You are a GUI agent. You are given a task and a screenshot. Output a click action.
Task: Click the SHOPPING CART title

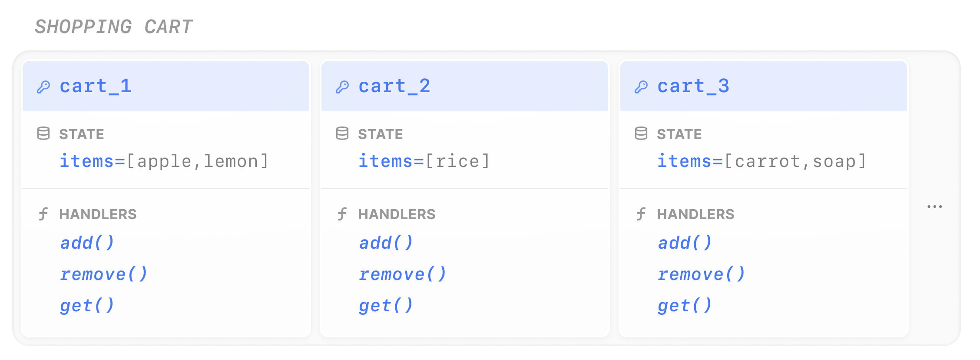(114, 27)
